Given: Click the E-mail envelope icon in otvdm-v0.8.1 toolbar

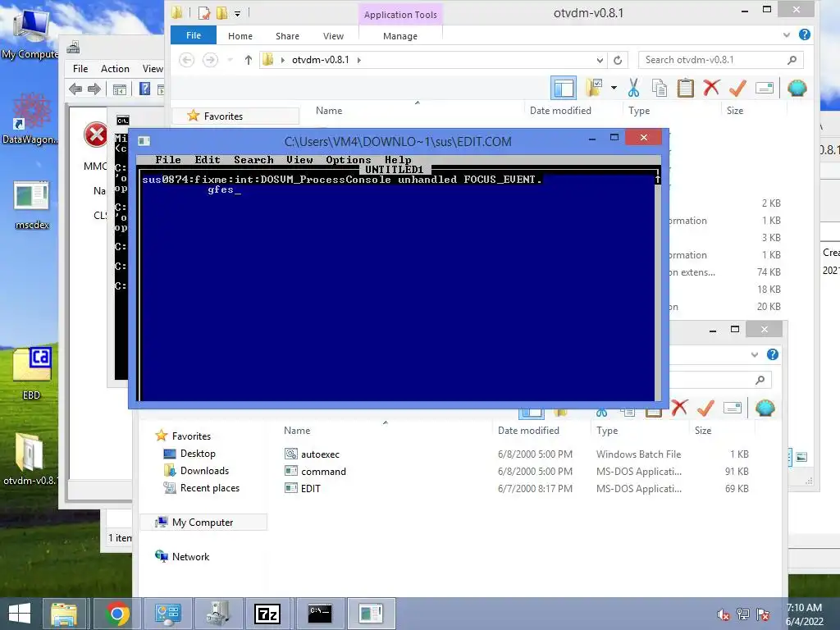Looking at the screenshot, I should (765, 87).
